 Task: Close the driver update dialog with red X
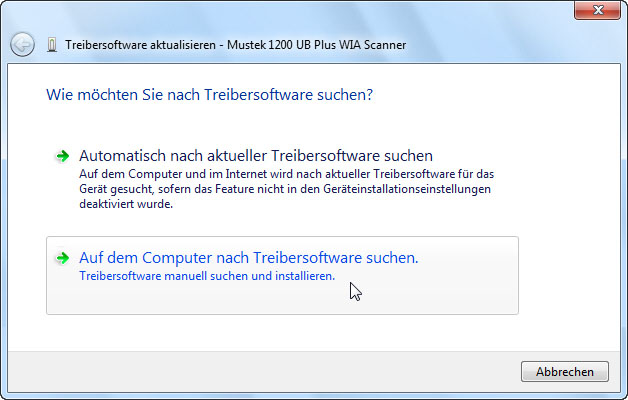tap(598, 12)
